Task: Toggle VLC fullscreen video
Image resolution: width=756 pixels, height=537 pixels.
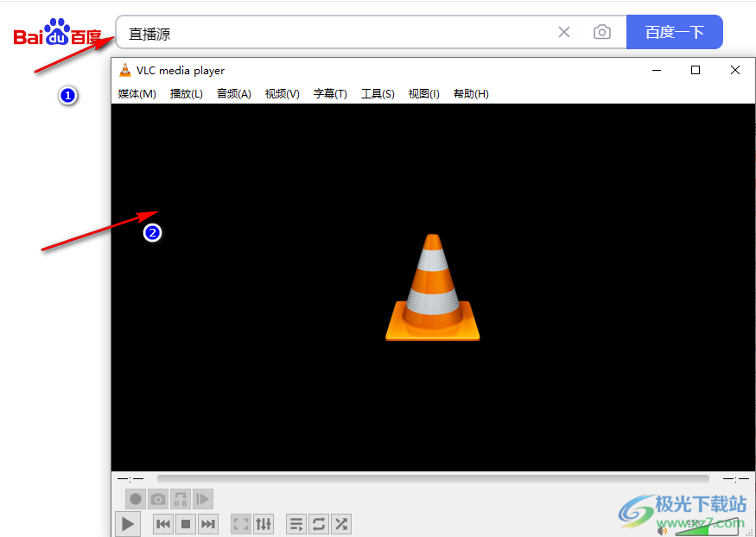Action: [x=241, y=524]
